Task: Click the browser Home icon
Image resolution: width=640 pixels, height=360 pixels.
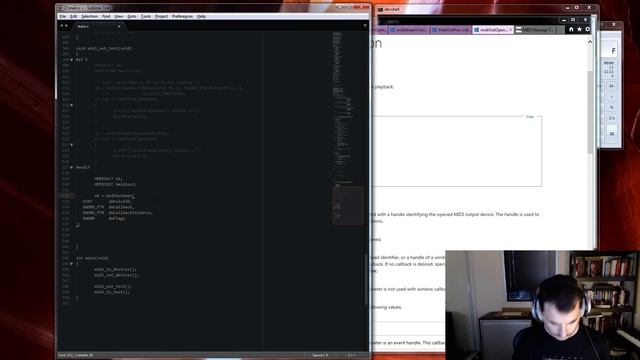Action: 571,29
